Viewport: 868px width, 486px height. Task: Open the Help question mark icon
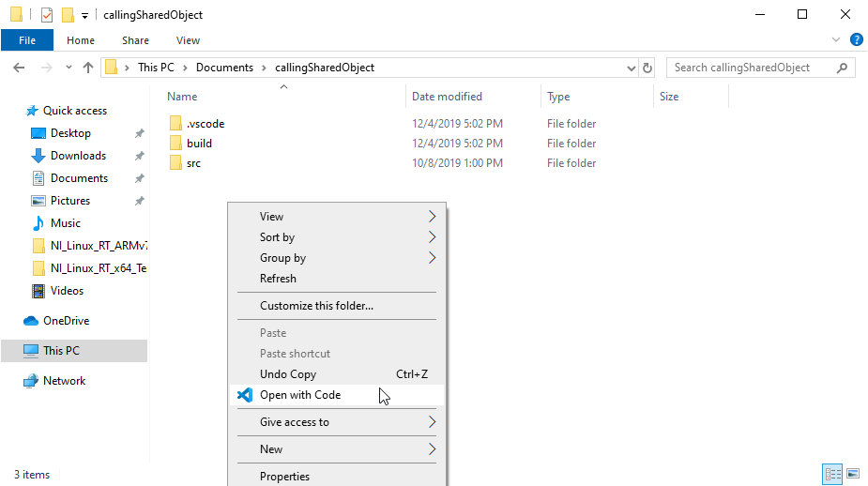pyautogui.click(x=856, y=39)
